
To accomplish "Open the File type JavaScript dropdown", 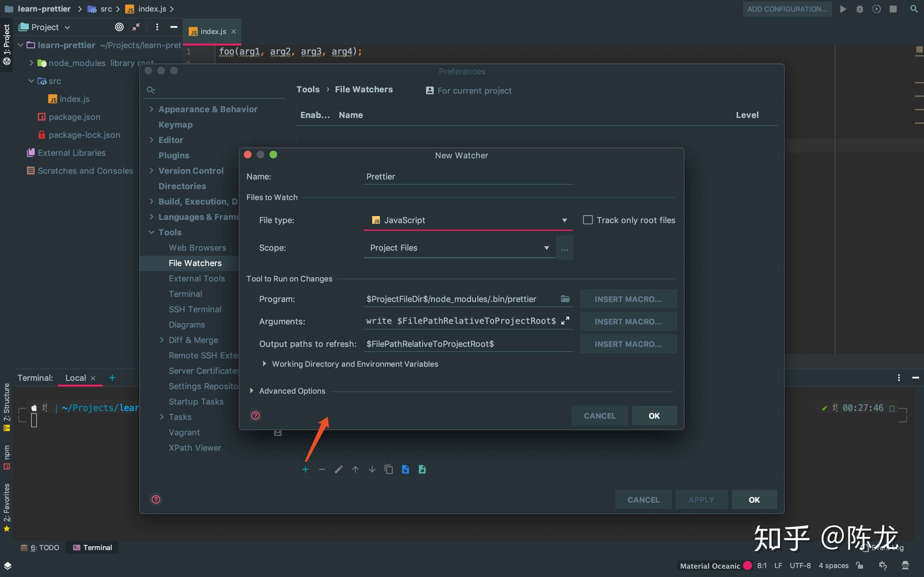I will coord(468,220).
